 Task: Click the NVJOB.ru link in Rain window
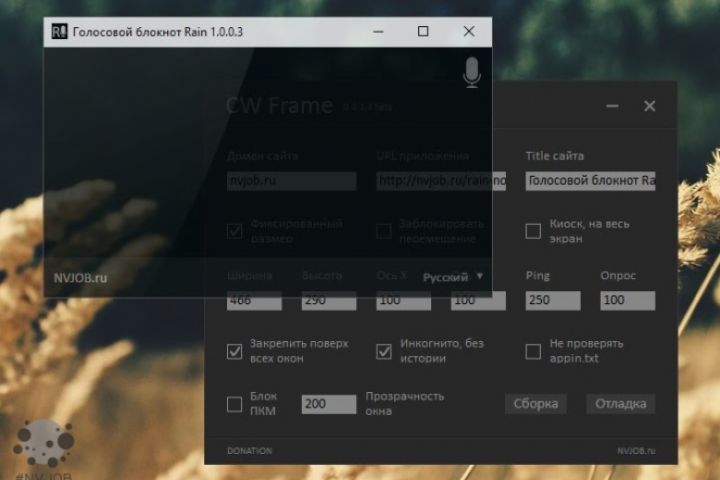[80, 278]
